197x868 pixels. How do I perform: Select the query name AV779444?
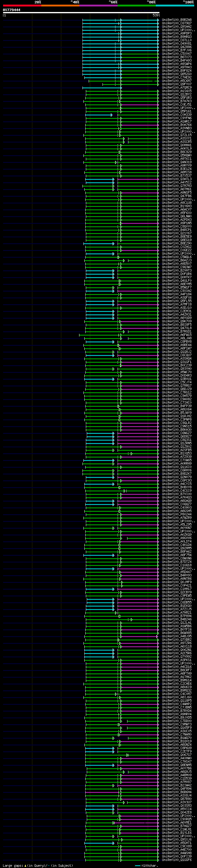pyautogui.click(x=11, y=10)
